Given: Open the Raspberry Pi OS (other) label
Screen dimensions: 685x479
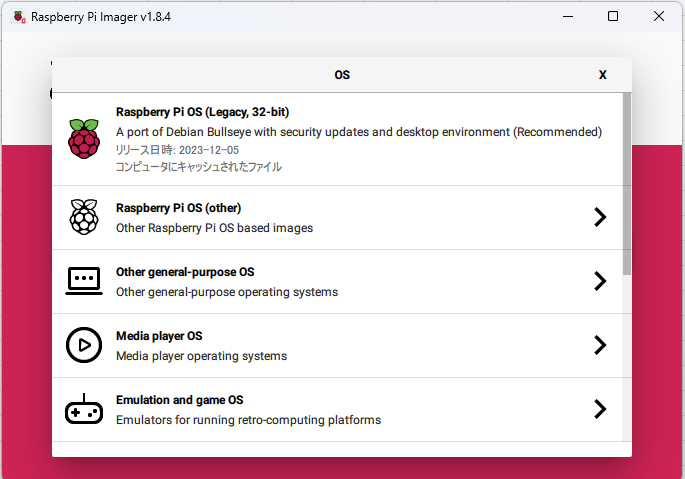Looking at the screenshot, I should (x=178, y=208).
